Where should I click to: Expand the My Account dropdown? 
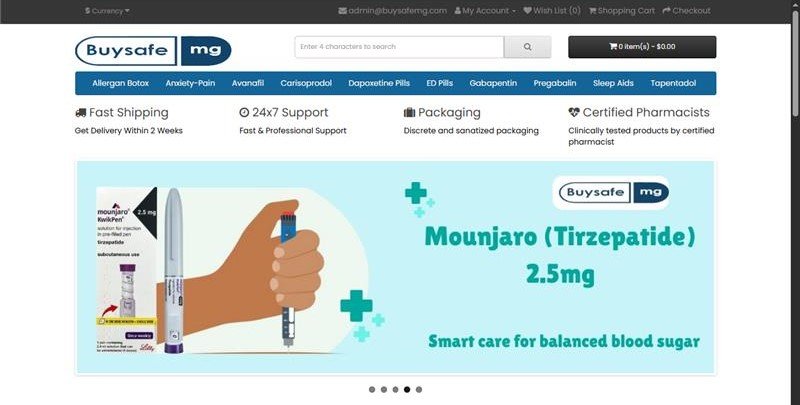(x=485, y=10)
